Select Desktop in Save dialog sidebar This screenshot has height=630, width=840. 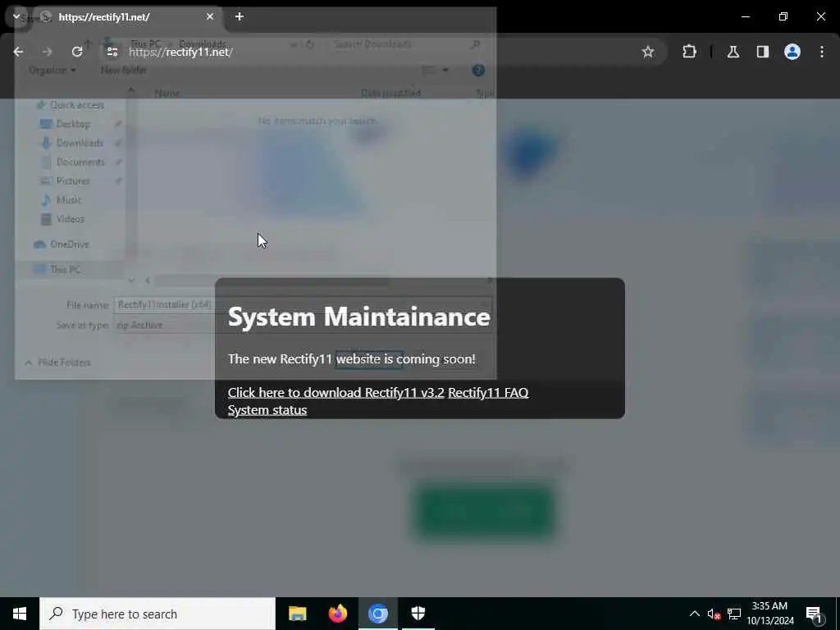tap(73, 124)
